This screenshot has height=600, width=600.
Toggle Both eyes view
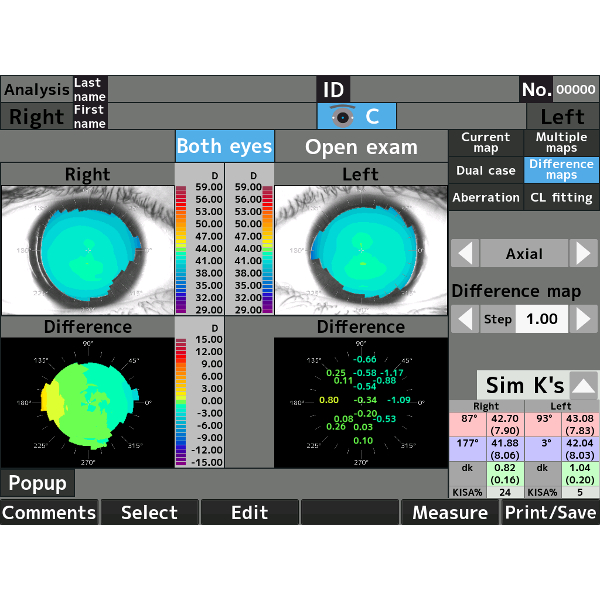click(x=224, y=146)
